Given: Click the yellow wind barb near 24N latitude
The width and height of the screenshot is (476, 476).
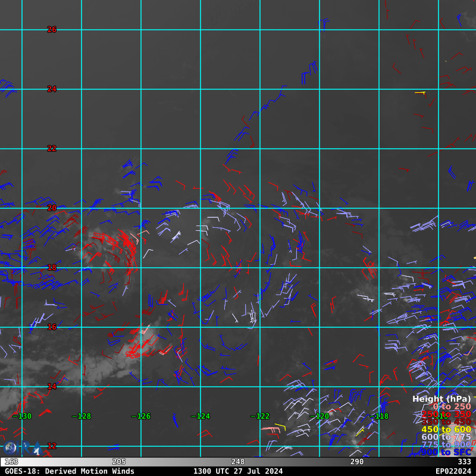Looking at the screenshot, I should (420, 92).
